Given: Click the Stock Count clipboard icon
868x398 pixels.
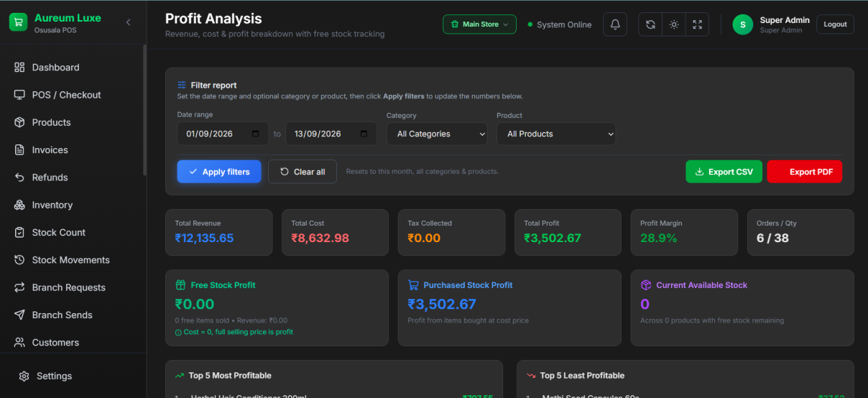Looking at the screenshot, I should (19, 233).
